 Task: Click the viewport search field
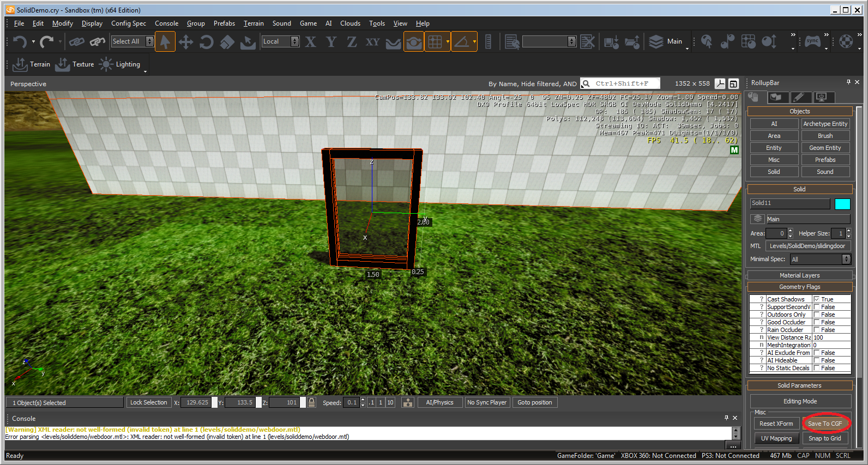pos(620,83)
